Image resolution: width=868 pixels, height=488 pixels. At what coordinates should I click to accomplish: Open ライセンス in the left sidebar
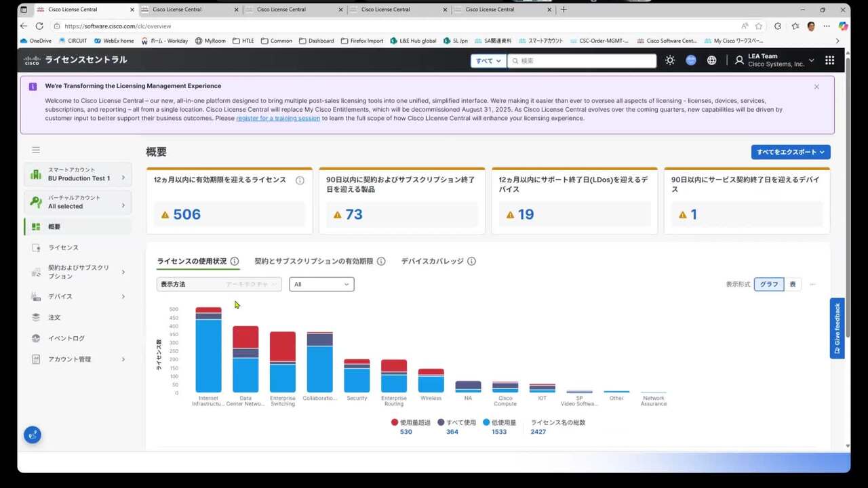point(63,248)
